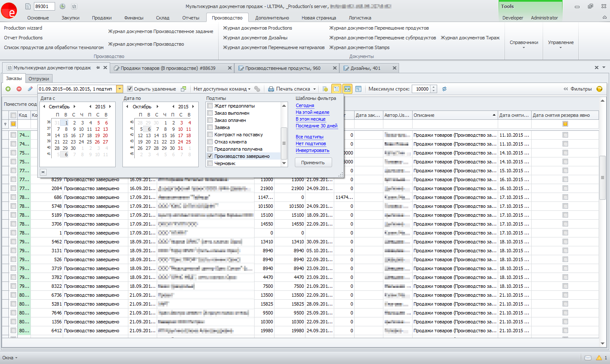610x364 pixels.
Task: Click the yellow circle icon beside Фильтры
Action: 599,89
